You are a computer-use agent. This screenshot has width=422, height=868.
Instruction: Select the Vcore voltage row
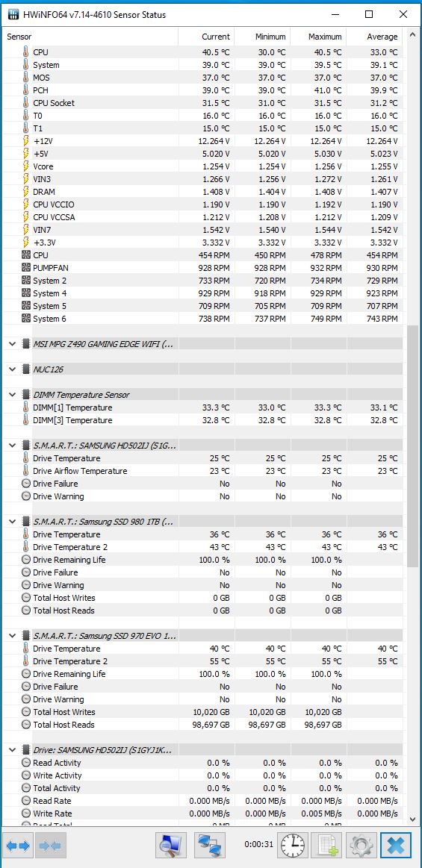202,166
